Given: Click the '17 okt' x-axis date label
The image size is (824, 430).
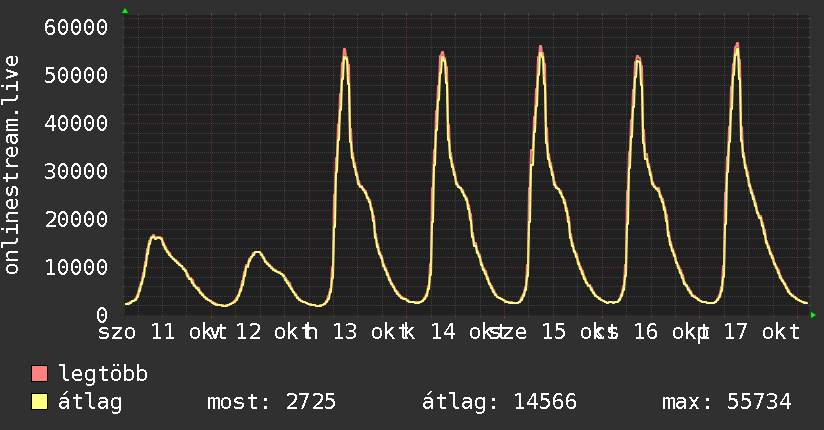Looking at the screenshot, I should point(762,332).
